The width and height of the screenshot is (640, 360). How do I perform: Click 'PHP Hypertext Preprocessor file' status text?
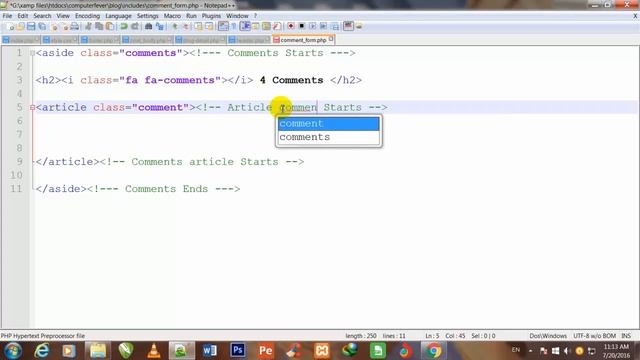(43, 336)
